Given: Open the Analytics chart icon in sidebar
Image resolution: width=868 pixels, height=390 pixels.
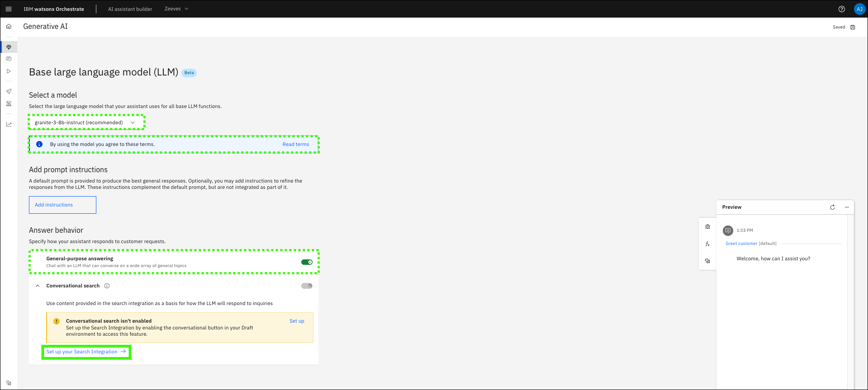Looking at the screenshot, I should tap(9, 124).
